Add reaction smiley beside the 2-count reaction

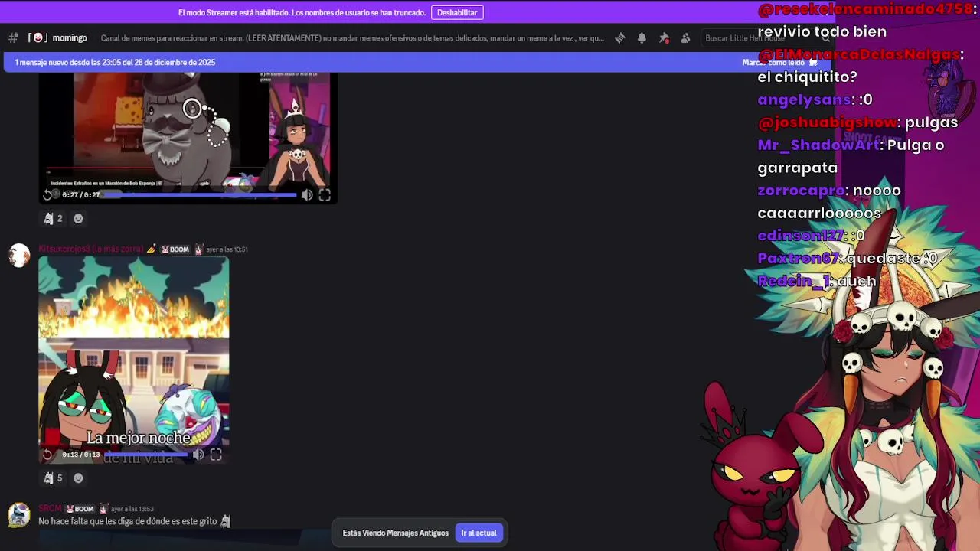[78, 218]
